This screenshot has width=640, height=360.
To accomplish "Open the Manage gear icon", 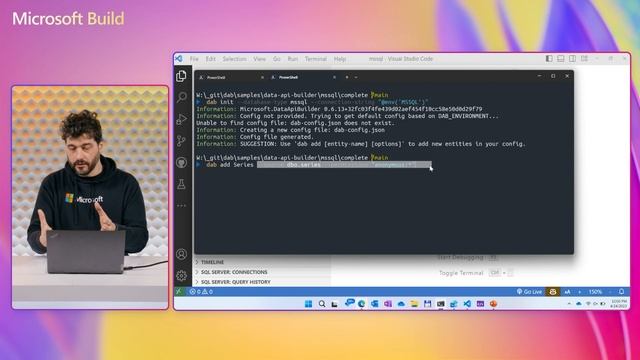I will pyautogui.click(x=181, y=276).
